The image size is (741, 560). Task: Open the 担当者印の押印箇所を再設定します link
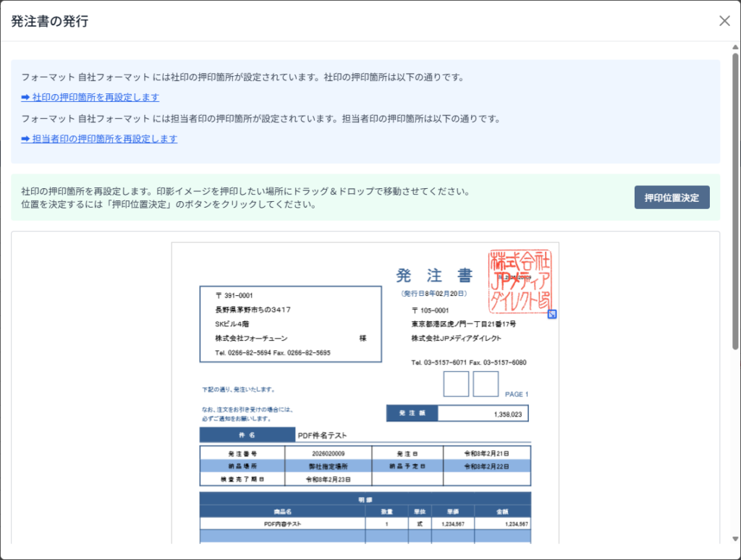click(104, 139)
